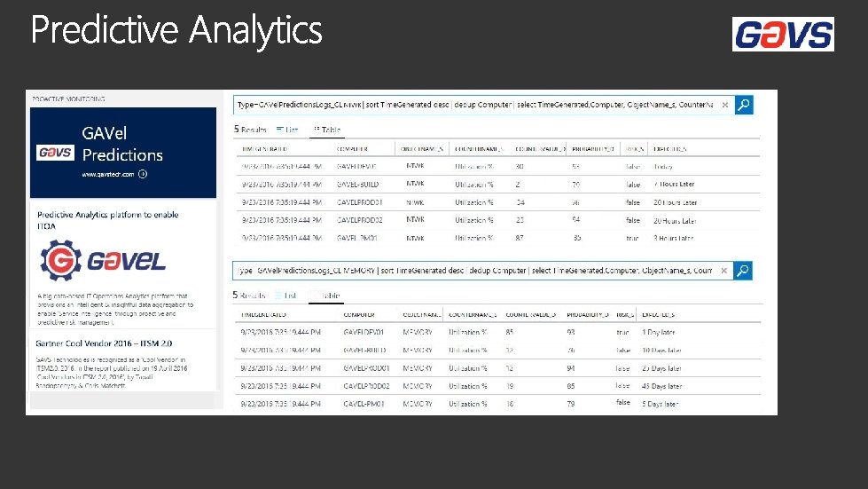868x489 pixels.
Task: Select GAVEL-PM01 in the MEMORY table
Action: (364, 405)
